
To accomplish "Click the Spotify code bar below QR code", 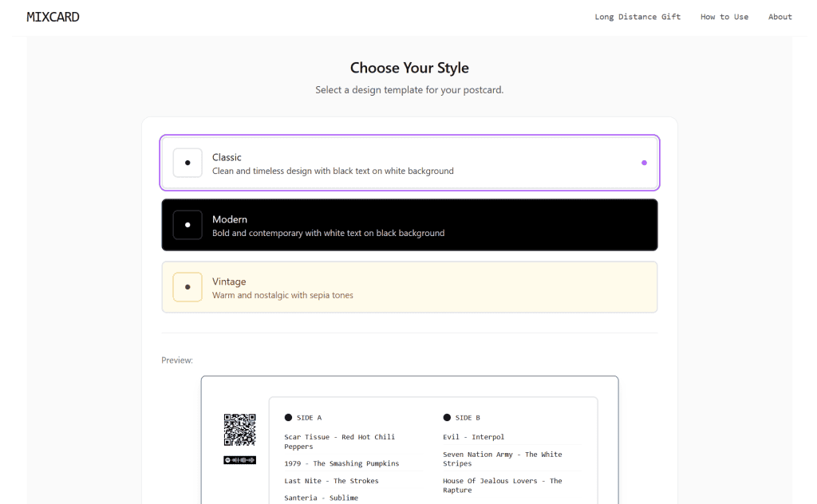I will tap(239, 460).
